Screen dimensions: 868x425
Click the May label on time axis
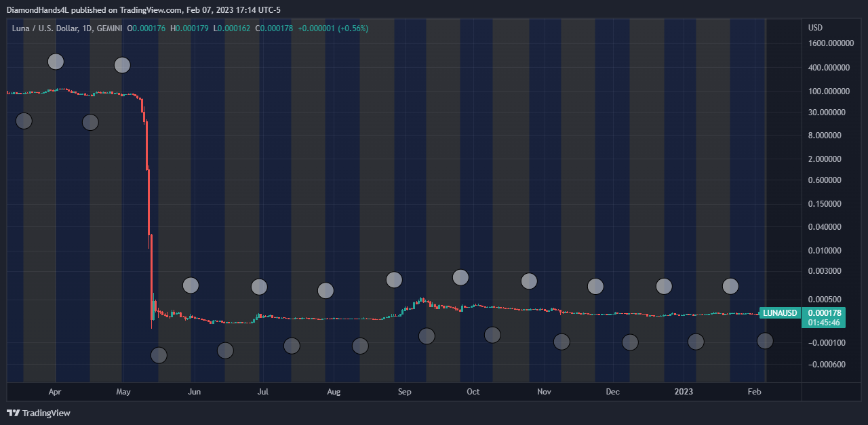click(123, 392)
